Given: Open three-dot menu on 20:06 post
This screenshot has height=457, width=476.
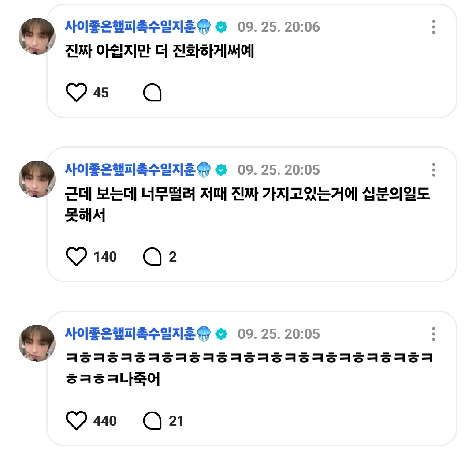Looking at the screenshot, I should pos(434,27).
